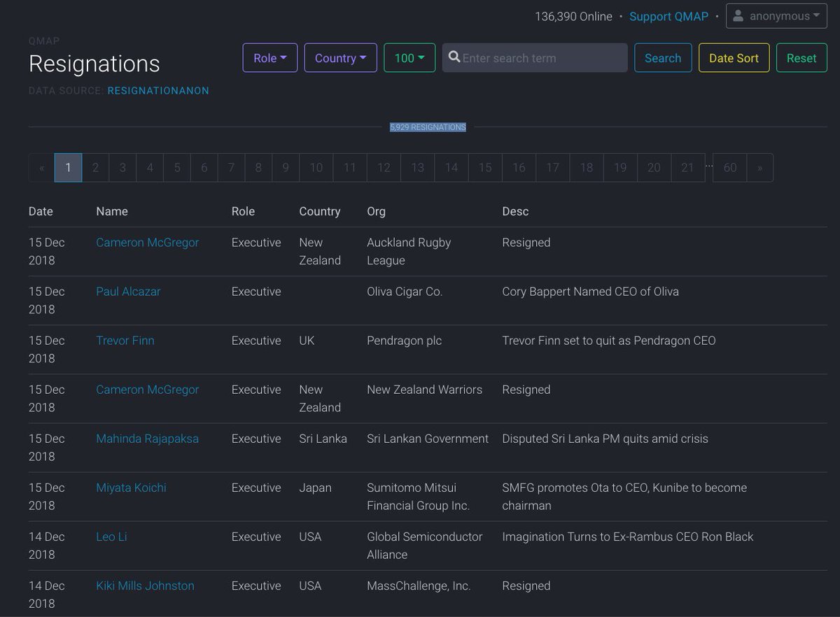Open the Country filter dropdown
This screenshot has width=840, height=617.
[x=341, y=58]
